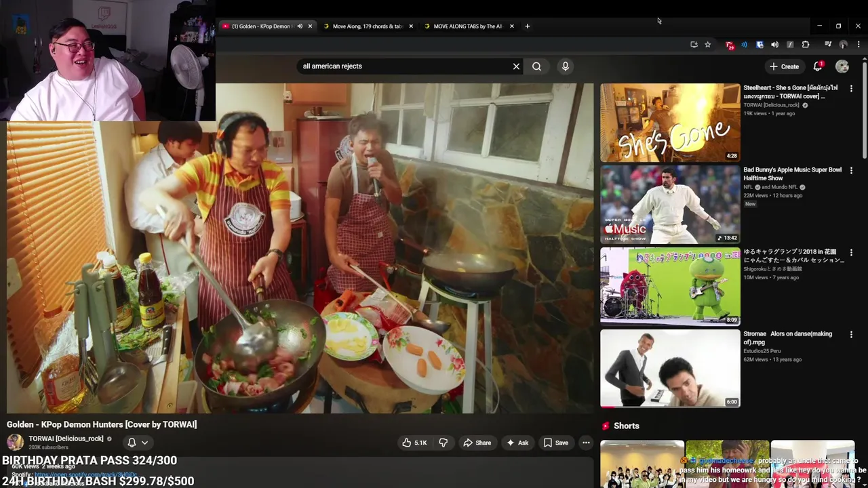The image size is (868, 488).
Task: Open the browser extensions puzzle menu
Action: [x=806, y=45]
